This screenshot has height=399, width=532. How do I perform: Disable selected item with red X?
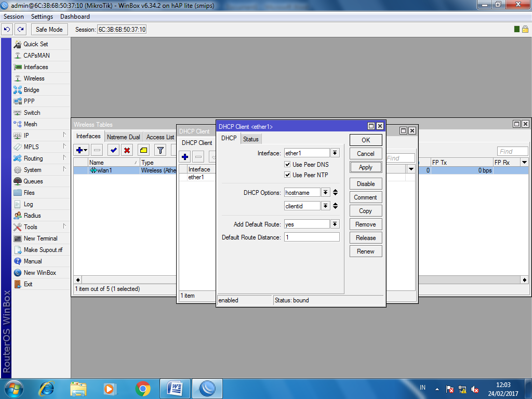tap(127, 150)
